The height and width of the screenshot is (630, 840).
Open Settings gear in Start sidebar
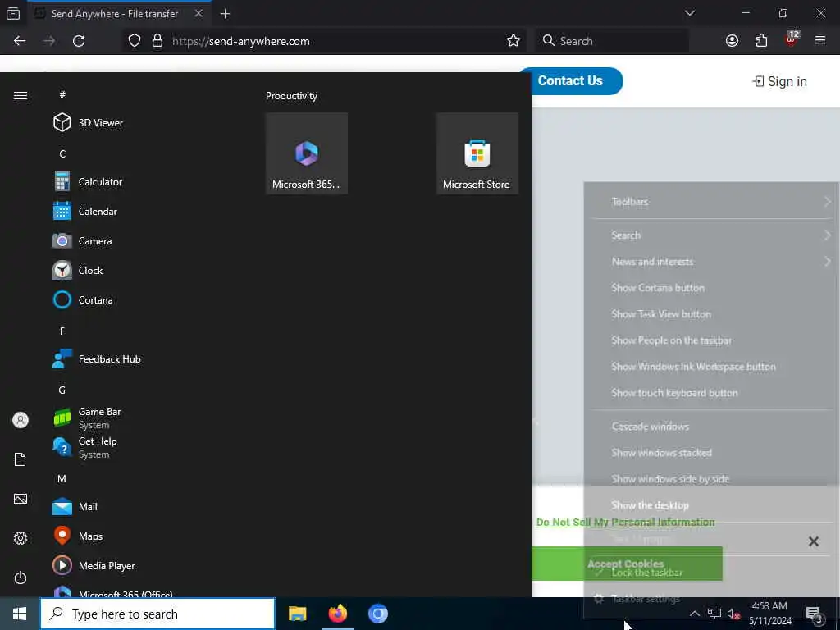click(21, 538)
